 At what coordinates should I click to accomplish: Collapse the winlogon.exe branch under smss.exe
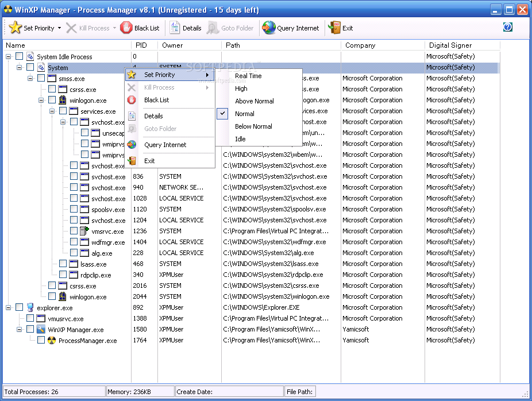[41, 101]
